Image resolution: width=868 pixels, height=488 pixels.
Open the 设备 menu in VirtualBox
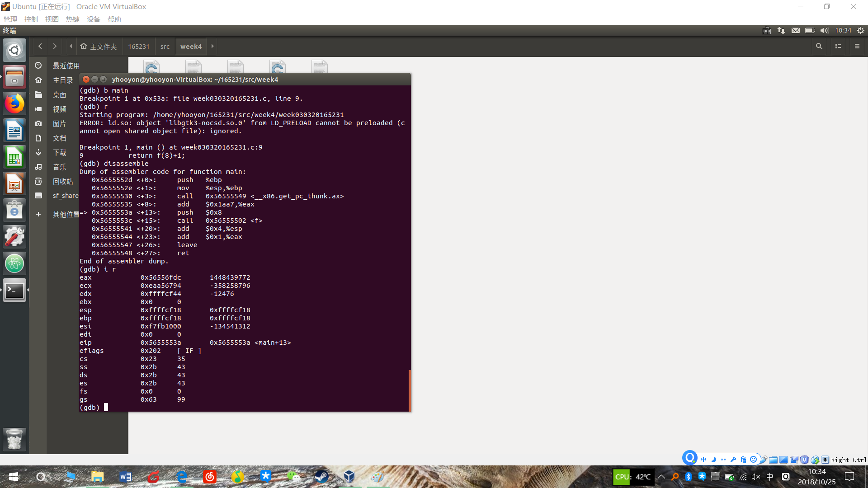point(93,19)
